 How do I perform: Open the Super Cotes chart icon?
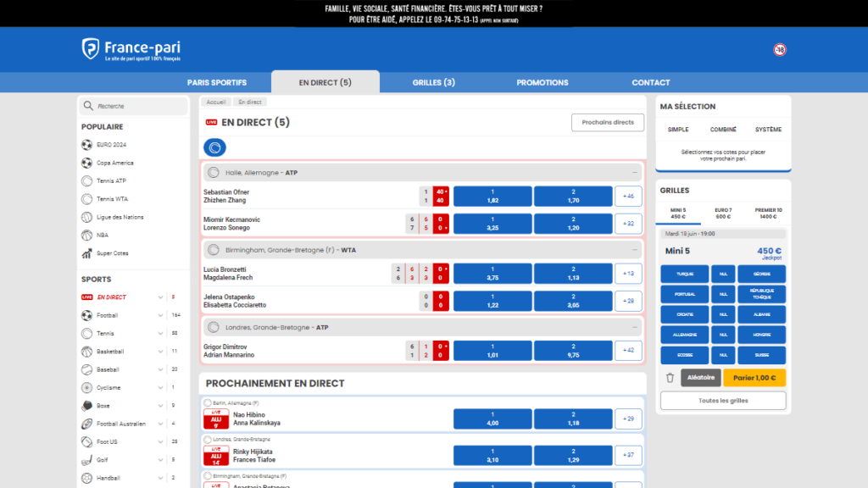[87, 253]
